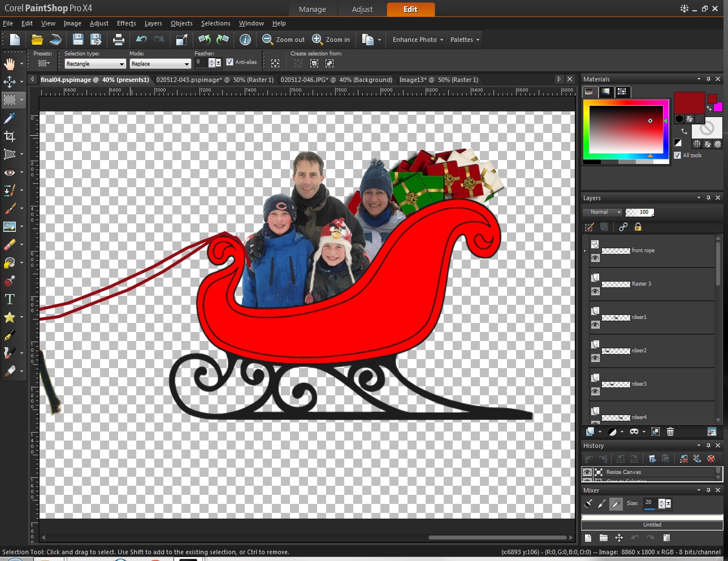728x561 pixels.
Task: Open a file with the folder icon
Action: pyautogui.click(x=37, y=40)
